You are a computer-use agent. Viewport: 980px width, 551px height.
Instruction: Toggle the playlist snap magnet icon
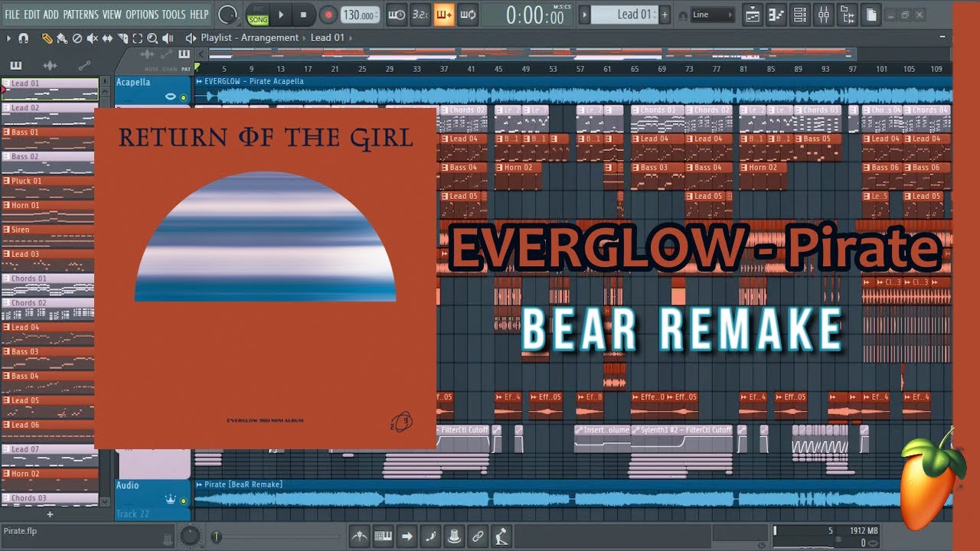coord(24,37)
